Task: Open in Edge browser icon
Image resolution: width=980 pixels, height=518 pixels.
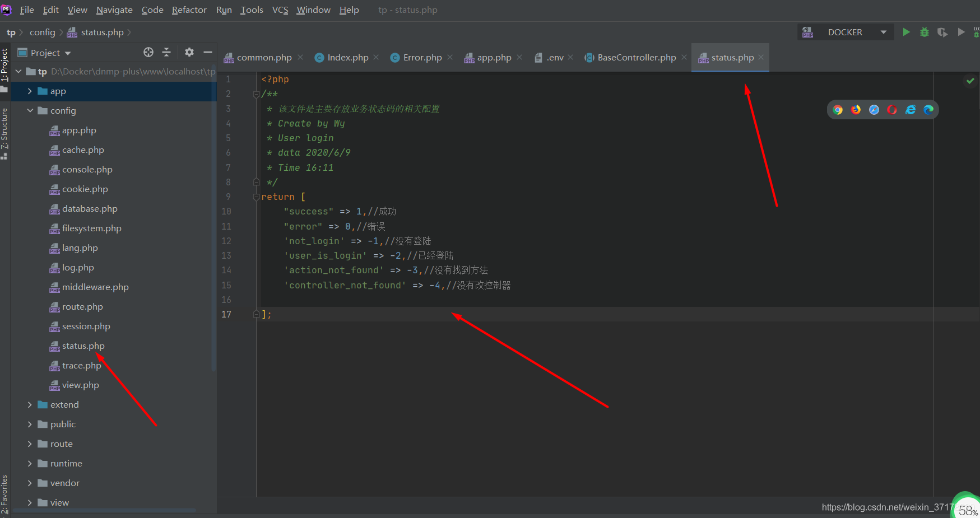Action: pyautogui.click(x=928, y=110)
